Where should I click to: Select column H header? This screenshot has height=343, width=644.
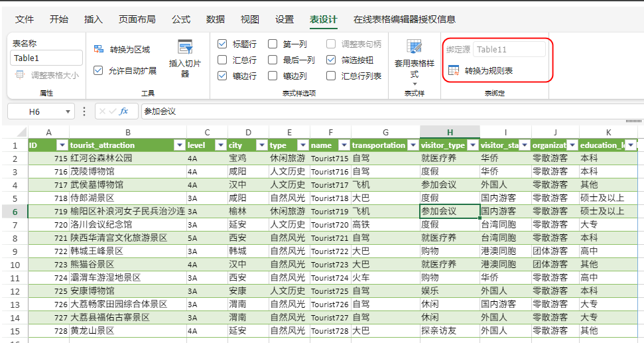pyautogui.click(x=450, y=132)
